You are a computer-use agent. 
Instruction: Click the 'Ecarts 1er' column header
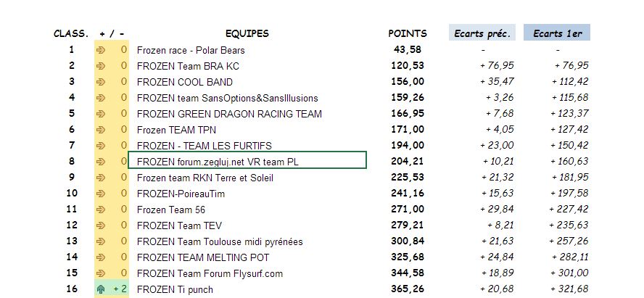(557, 33)
